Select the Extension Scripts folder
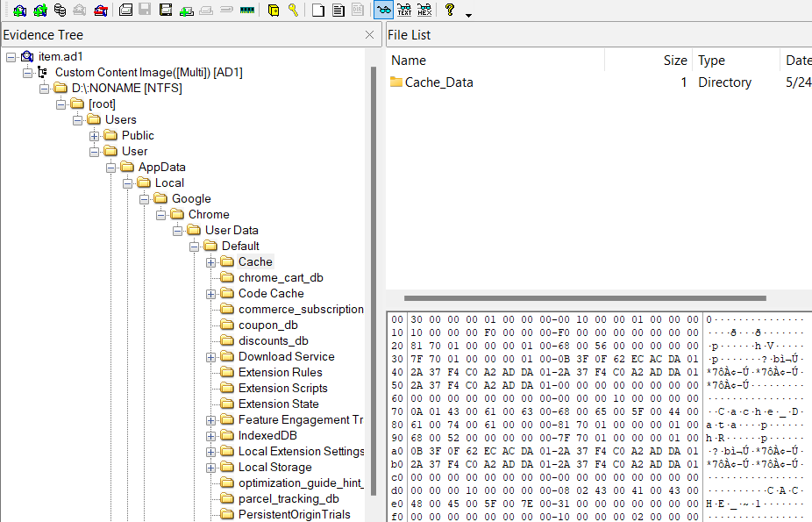Screen dimensions: 812x522 (x=282, y=388)
